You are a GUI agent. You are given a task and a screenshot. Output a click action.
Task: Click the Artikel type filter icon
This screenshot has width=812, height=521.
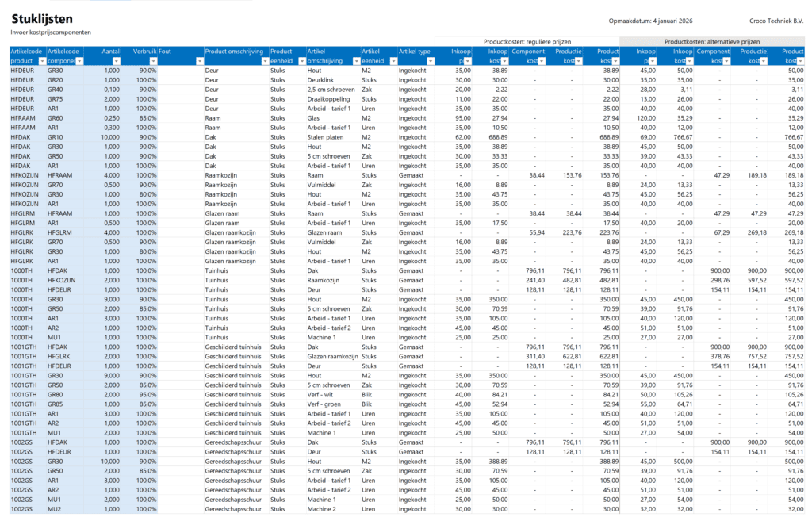(430, 62)
